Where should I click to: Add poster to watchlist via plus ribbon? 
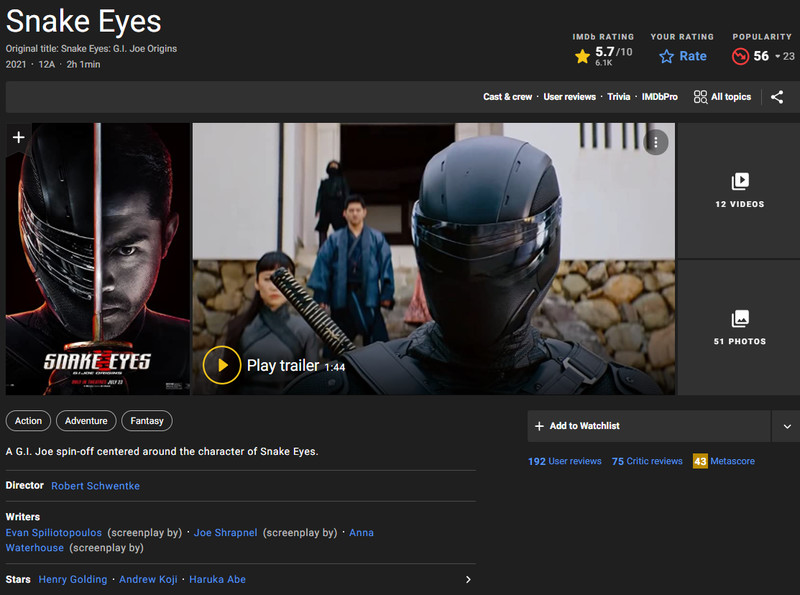pos(18,137)
